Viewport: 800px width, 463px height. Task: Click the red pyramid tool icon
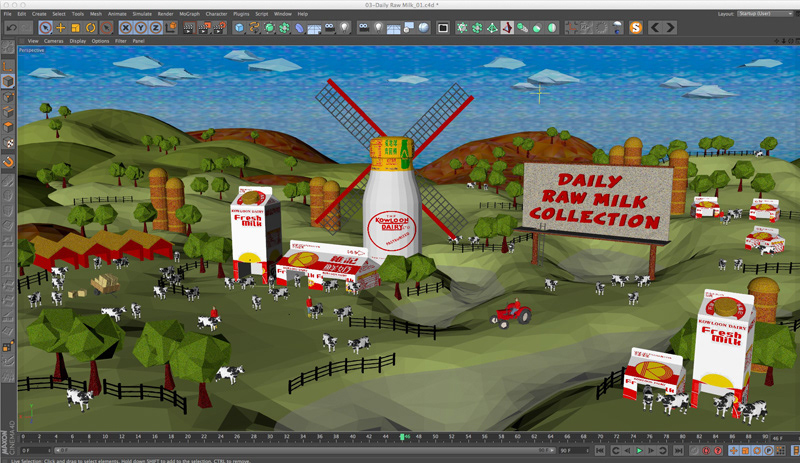coord(507,28)
